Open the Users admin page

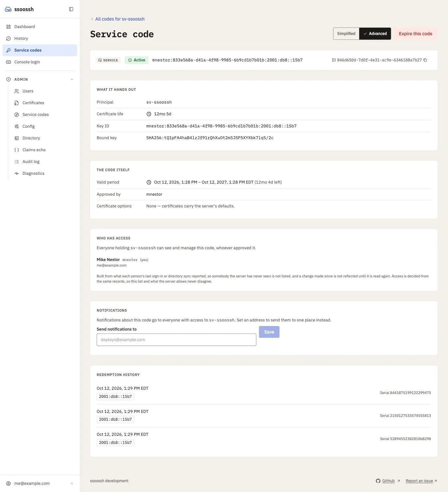(x=44, y=91)
